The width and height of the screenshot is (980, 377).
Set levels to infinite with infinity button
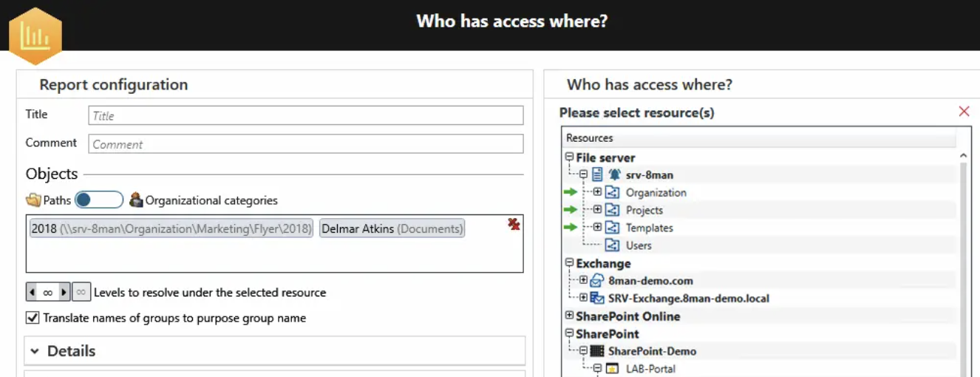(x=81, y=292)
